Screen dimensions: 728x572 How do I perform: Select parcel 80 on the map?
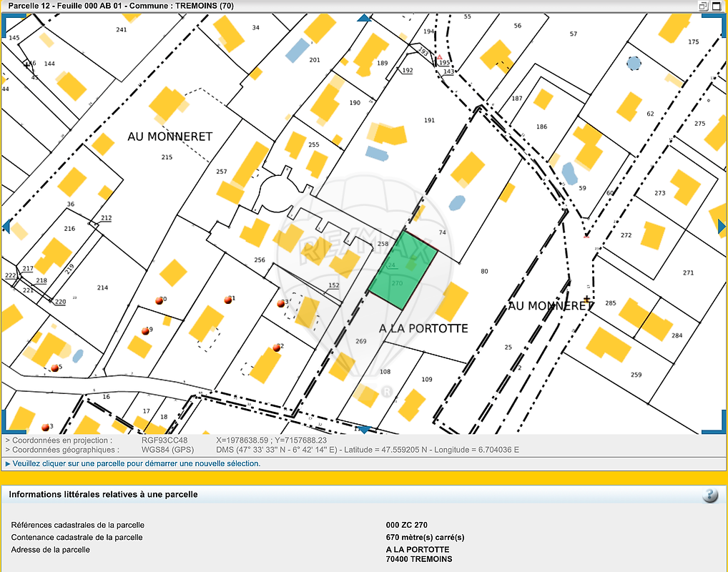[484, 271]
